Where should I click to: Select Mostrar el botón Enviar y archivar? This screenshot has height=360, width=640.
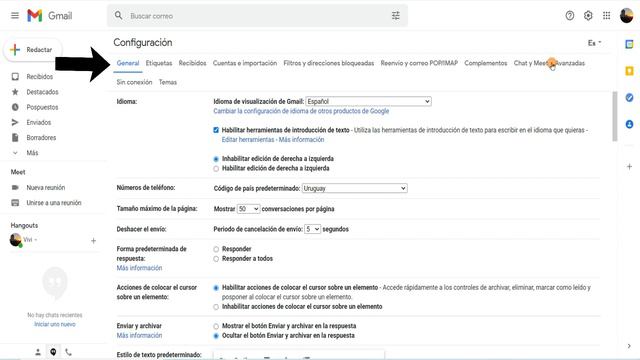coord(216,326)
